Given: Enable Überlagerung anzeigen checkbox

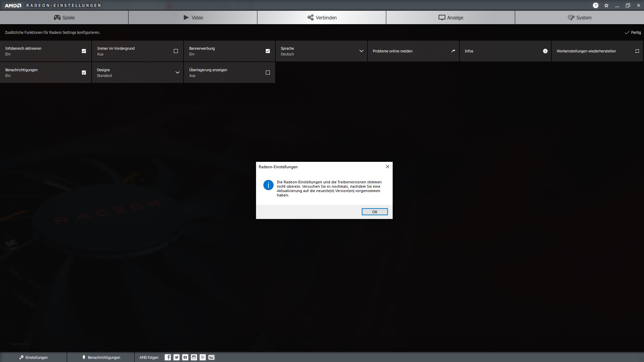Looking at the screenshot, I should (268, 73).
